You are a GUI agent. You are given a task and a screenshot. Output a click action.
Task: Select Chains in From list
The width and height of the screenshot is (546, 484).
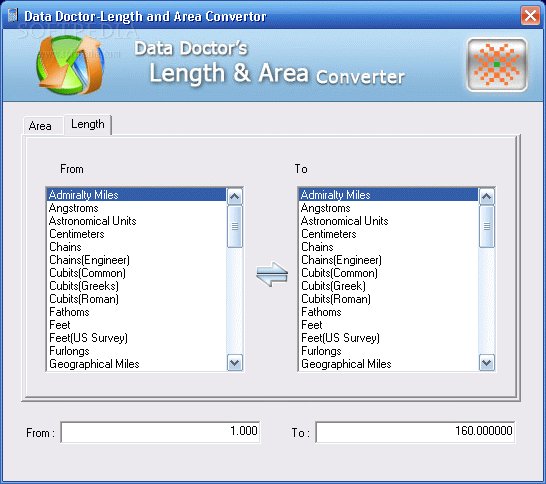pyautogui.click(x=136, y=247)
